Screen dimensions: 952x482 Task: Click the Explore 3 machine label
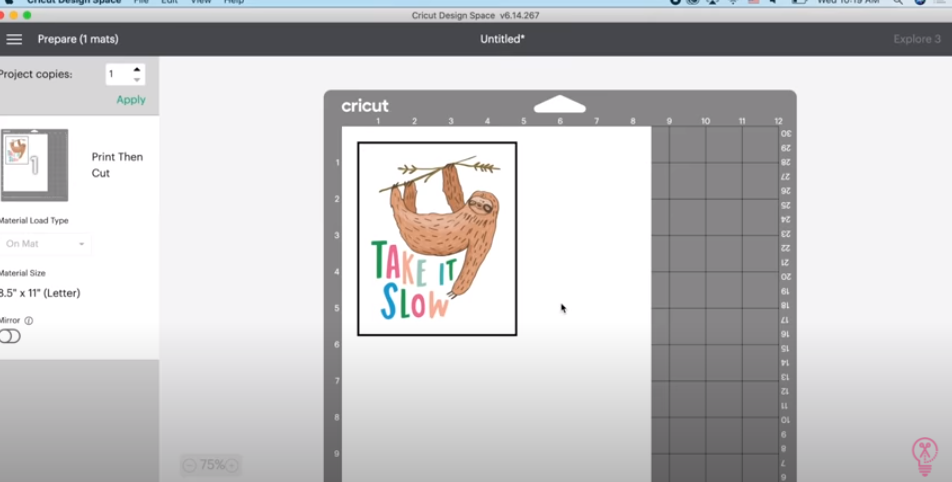917,39
